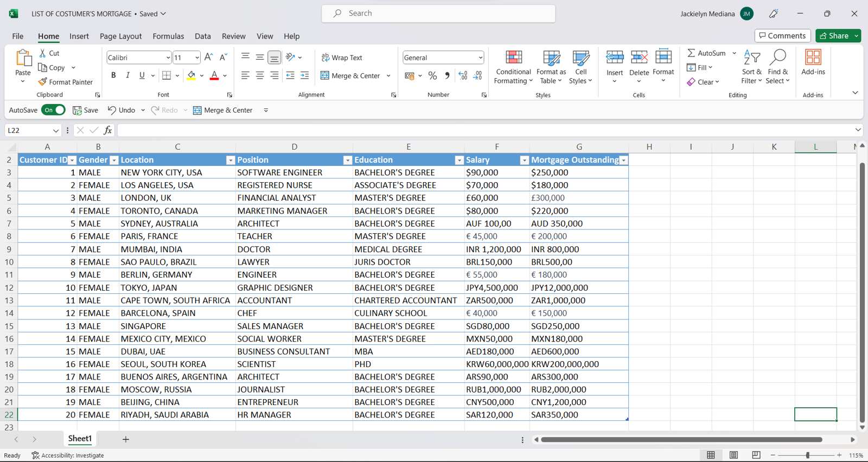Top align cell contents
Screen dimensions: 868x462
point(245,57)
